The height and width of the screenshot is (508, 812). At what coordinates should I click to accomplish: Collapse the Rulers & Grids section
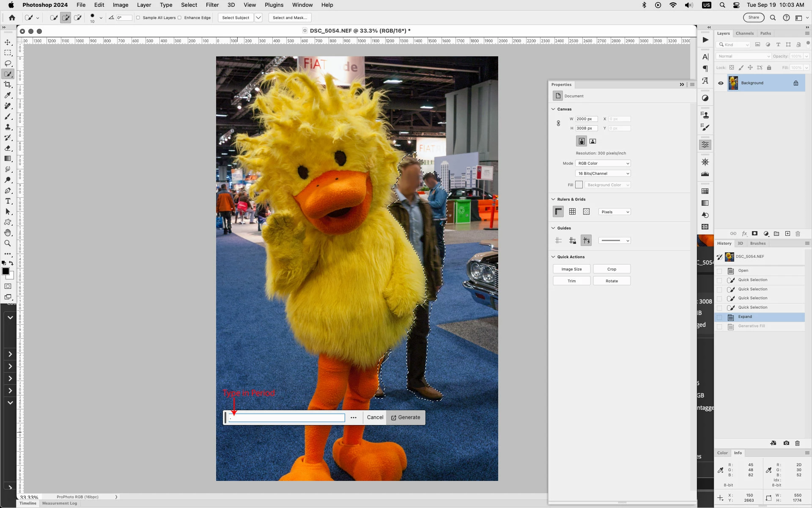pyautogui.click(x=553, y=199)
